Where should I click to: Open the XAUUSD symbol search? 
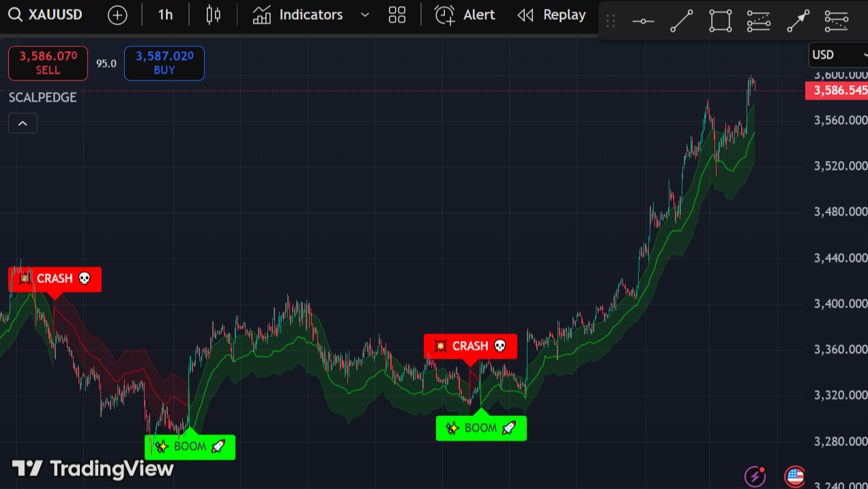point(46,14)
